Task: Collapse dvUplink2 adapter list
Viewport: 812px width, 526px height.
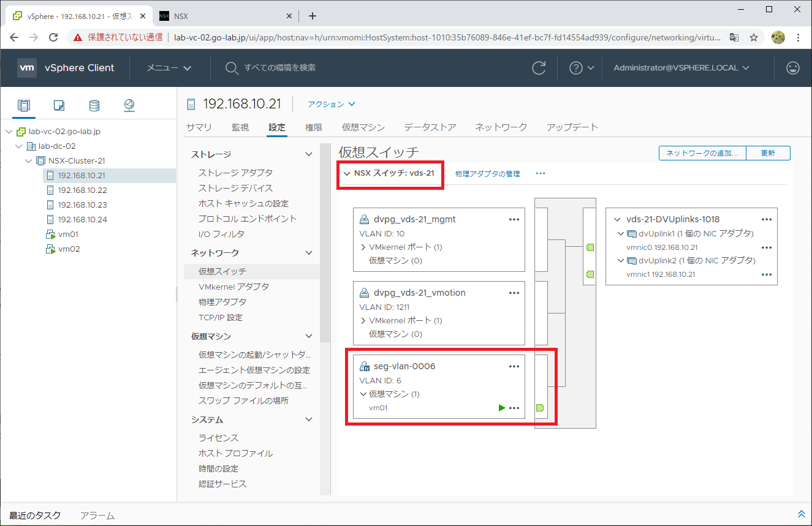Action: [x=620, y=260]
